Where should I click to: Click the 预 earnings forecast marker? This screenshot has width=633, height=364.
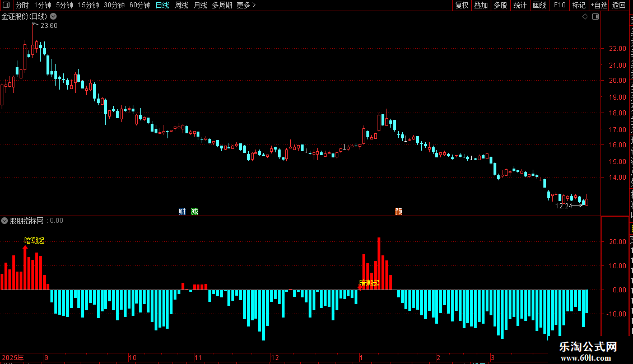pos(398,212)
